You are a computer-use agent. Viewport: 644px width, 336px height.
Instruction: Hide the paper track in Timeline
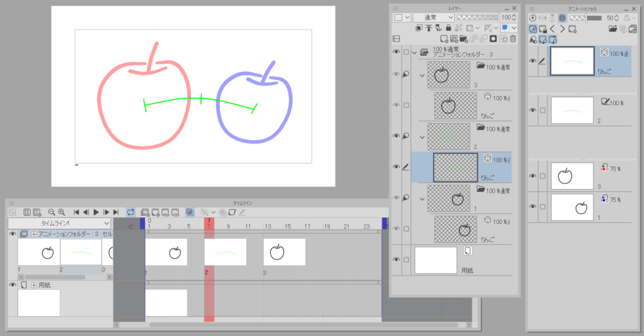(x=12, y=284)
